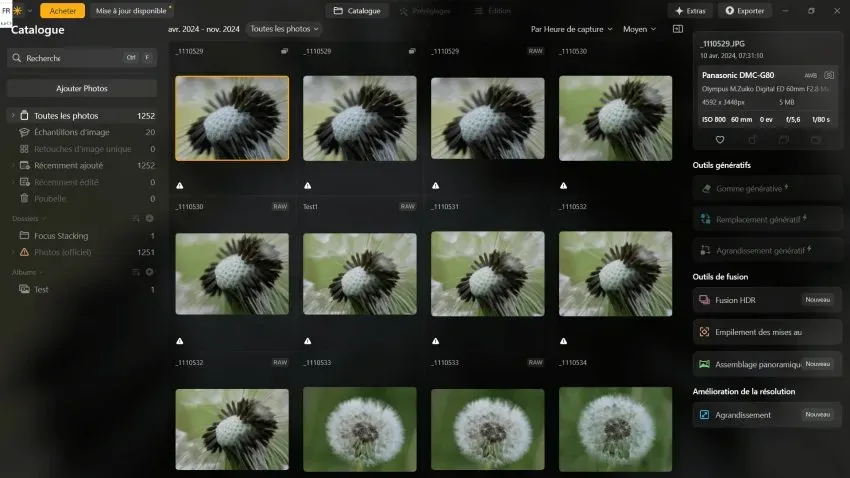Screen dimensions: 850x478
Task: Click the Ajouter Photos button
Action: [x=82, y=88]
